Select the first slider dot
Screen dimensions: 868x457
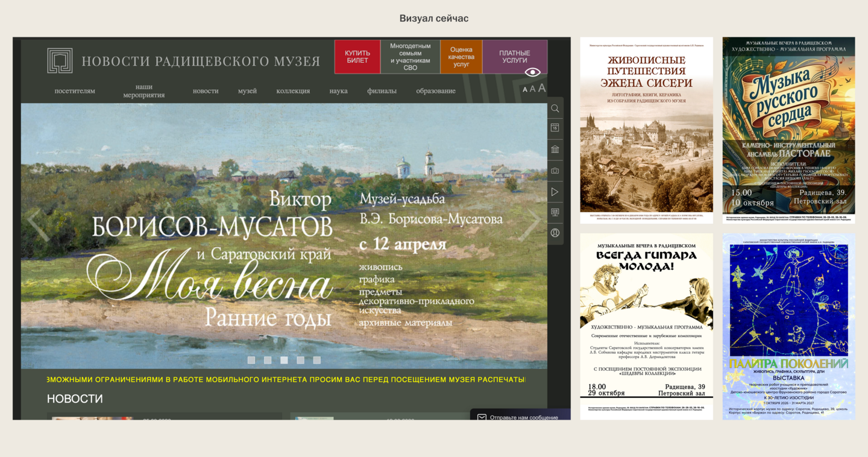tap(251, 360)
